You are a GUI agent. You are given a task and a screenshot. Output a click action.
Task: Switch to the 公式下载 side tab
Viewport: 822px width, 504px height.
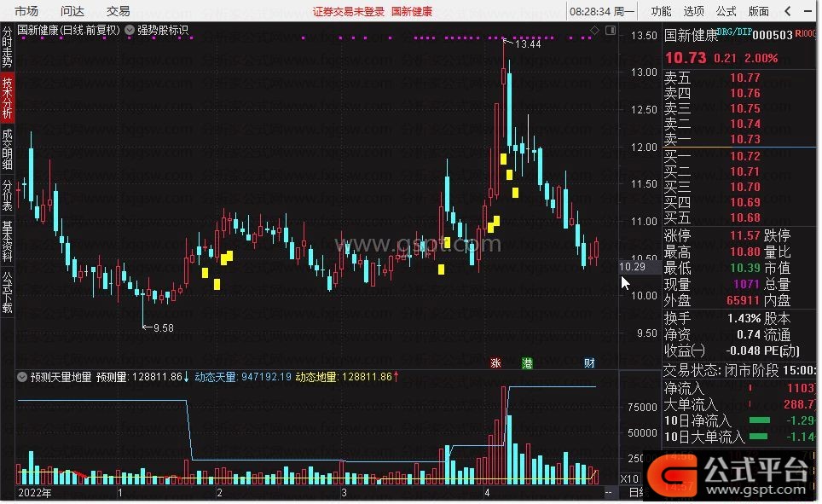(x=8, y=292)
